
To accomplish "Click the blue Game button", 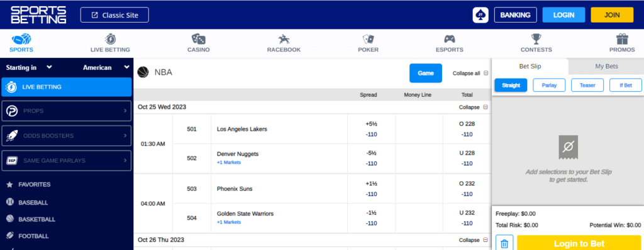I will tap(426, 73).
